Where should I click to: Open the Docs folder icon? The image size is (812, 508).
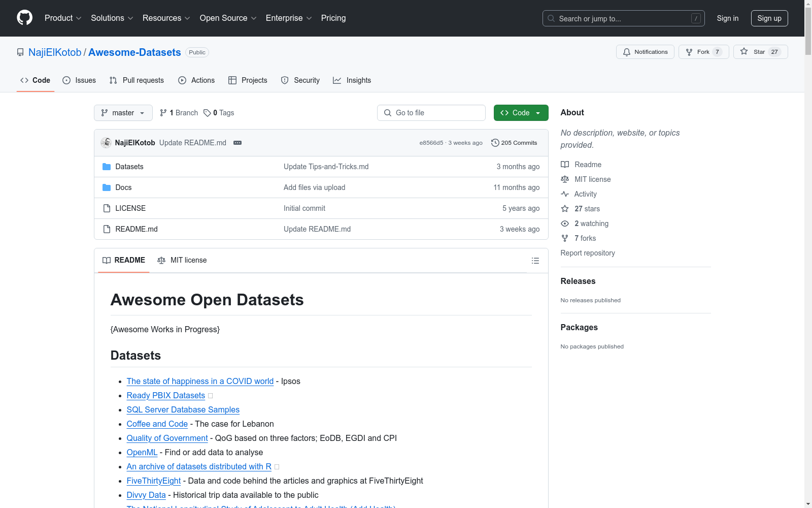pos(107,187)
